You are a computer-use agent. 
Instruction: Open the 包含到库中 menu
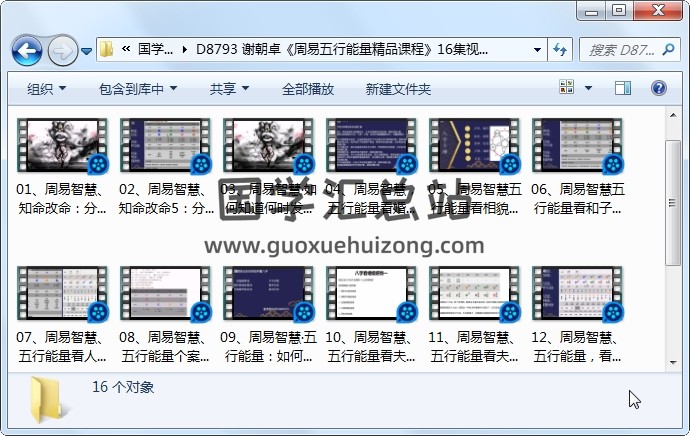[x=139, y=89]
